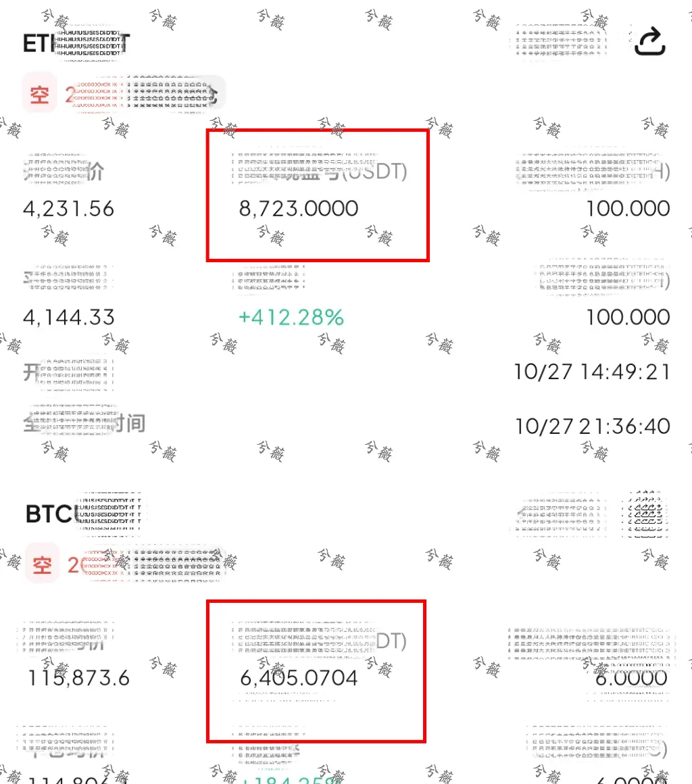Click the ETH close price 4,144.33
This screenshot has width=692, height=784.
click(x=68, y=317)
